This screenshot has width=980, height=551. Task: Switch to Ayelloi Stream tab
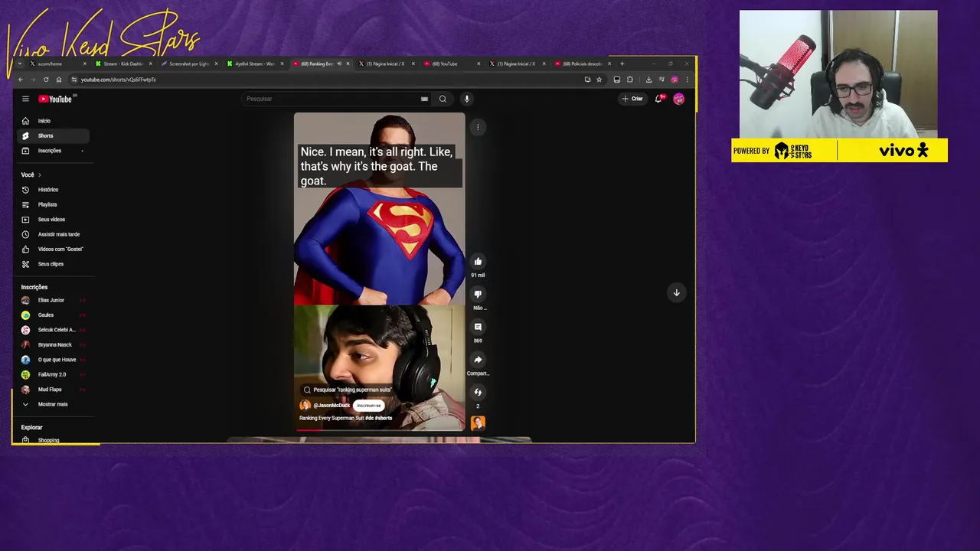[x=253, y=64]
